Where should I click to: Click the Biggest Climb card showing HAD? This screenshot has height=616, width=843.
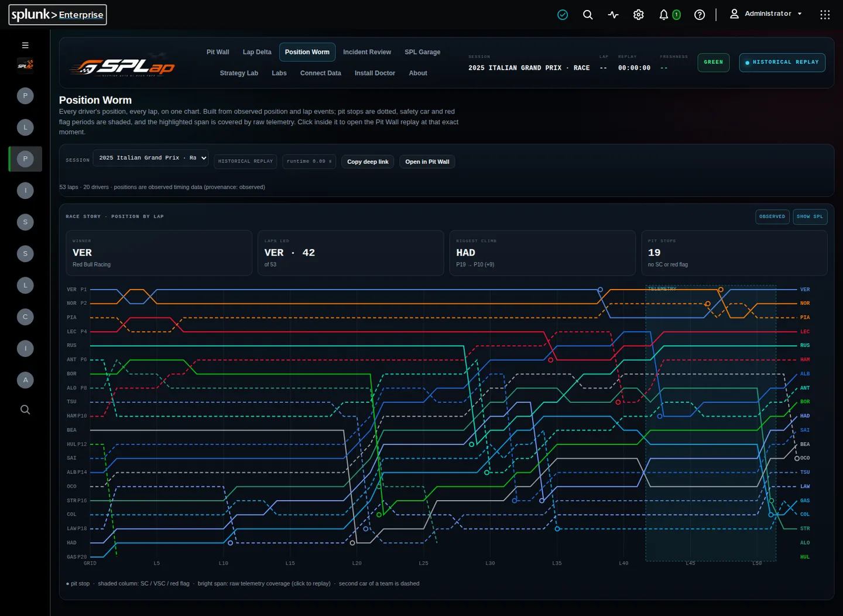pyautogui.click(x=543, y=253)
